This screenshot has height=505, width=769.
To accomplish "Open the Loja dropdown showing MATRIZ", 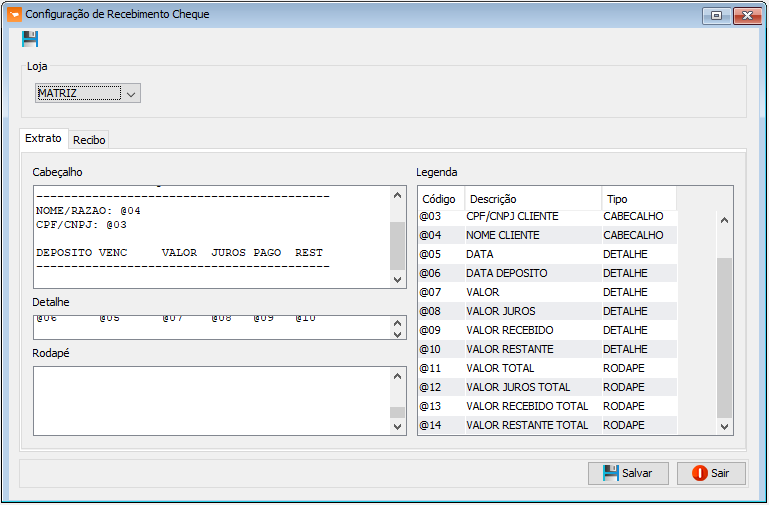I will coord(88,93).
